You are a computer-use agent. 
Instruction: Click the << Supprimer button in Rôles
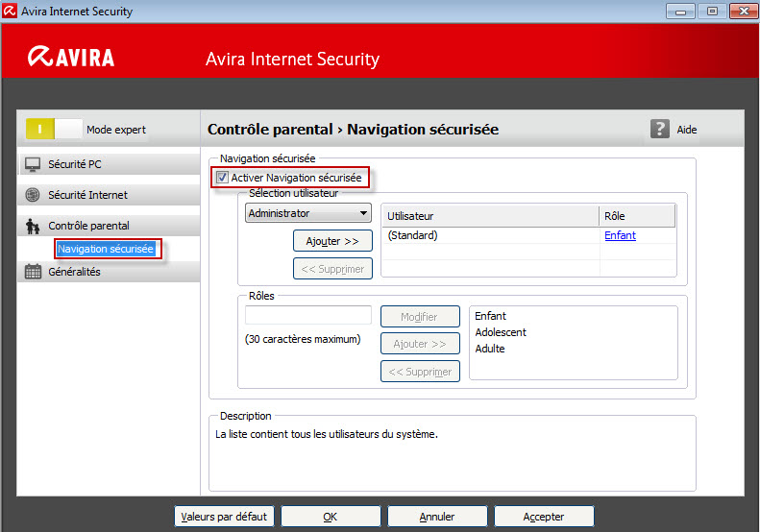tap(420, 371)
